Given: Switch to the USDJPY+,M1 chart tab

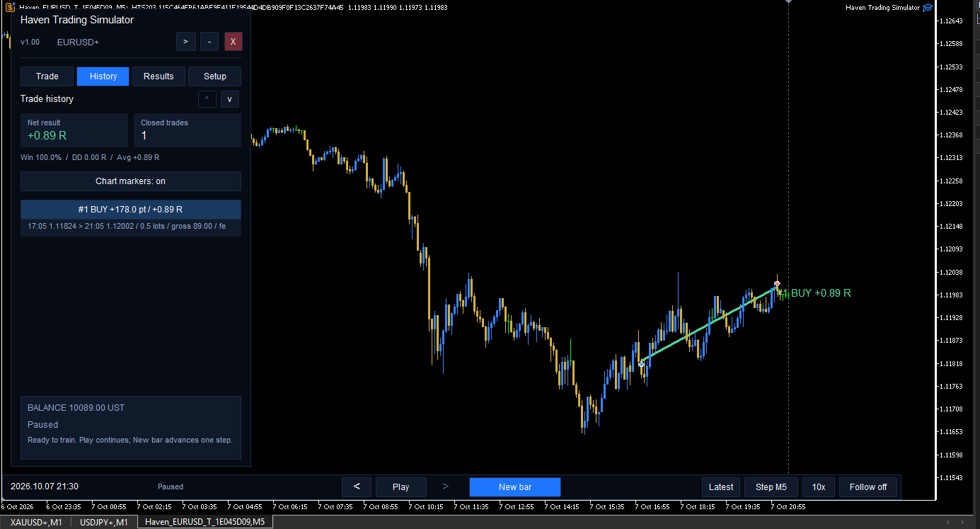Looking at the screenshot, I should tap(104, 523).
